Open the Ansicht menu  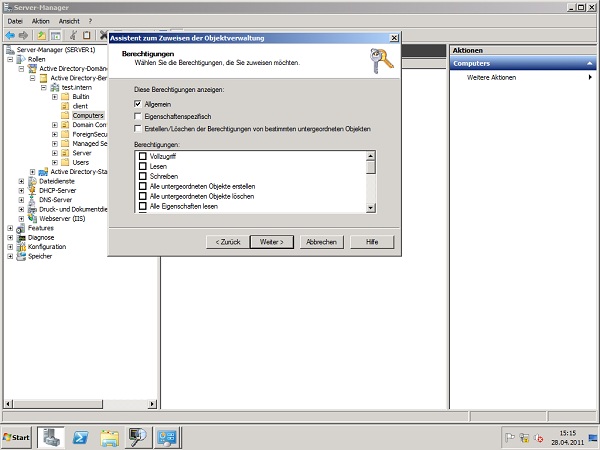[69, 21]
